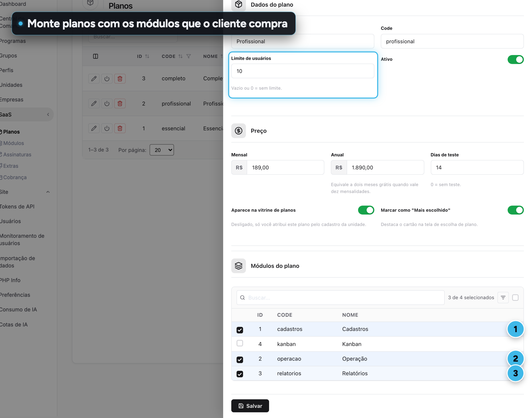
Task: Click the Anual price field
Action: coord(385,167)
